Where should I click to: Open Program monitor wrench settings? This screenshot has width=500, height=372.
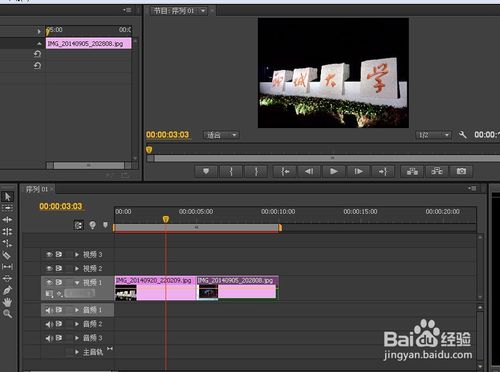pos(462,135)
